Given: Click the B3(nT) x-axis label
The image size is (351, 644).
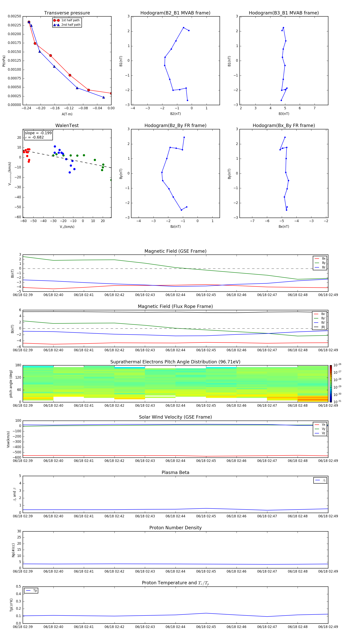Looking at the screenshot, I should click(x=284, y=114).
